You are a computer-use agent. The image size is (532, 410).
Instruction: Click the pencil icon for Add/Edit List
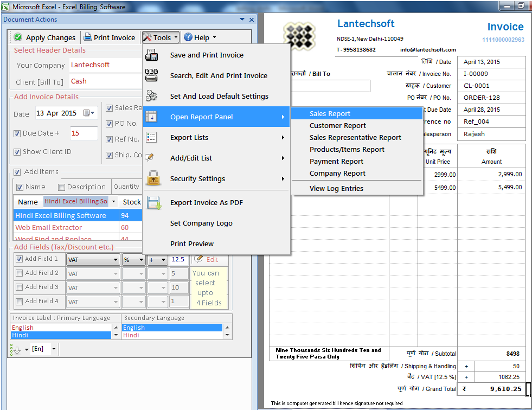pos(149,157)
